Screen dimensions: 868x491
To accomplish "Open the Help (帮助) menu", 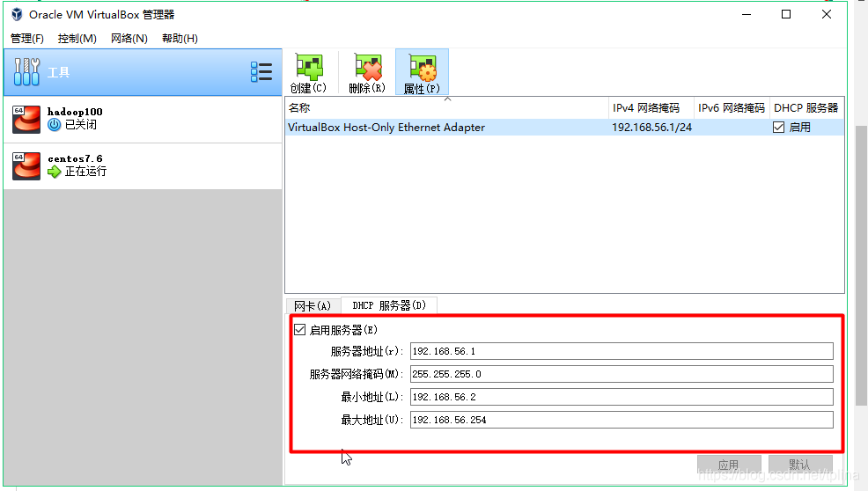I will (x=180, y=38).
